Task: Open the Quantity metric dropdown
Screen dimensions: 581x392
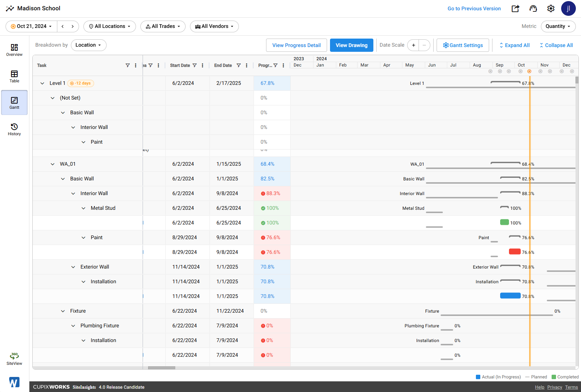Action: (558, 26)
